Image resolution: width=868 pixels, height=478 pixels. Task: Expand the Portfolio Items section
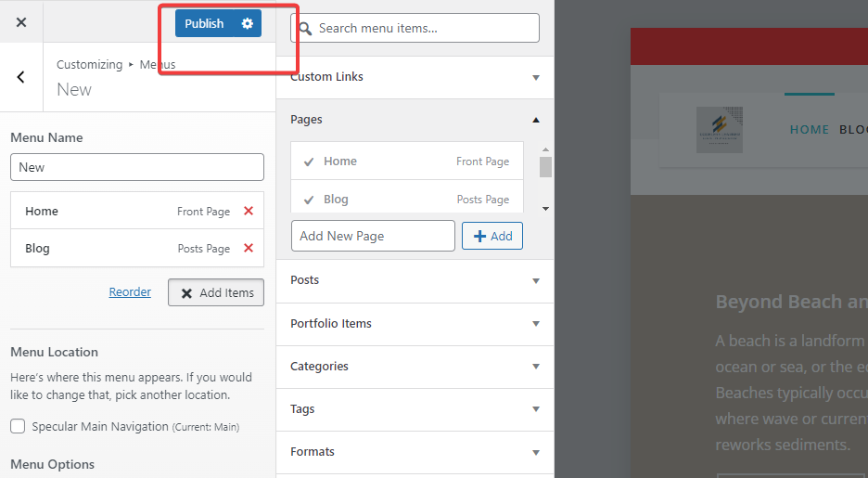tap(415, 324)
